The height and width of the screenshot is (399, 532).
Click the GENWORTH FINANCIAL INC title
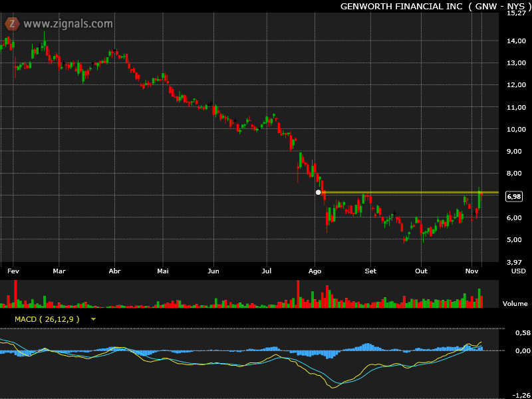(x=402, y=7)
